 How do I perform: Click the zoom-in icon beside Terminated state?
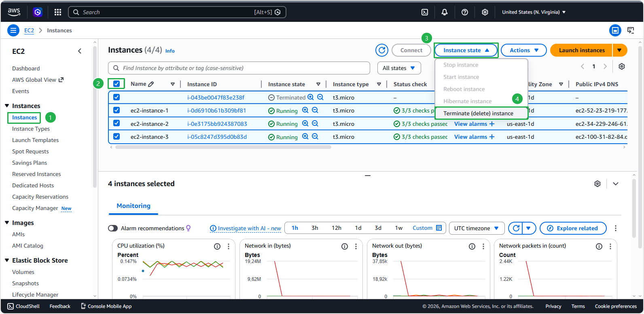pyautogui.click(x=311, y=97)
